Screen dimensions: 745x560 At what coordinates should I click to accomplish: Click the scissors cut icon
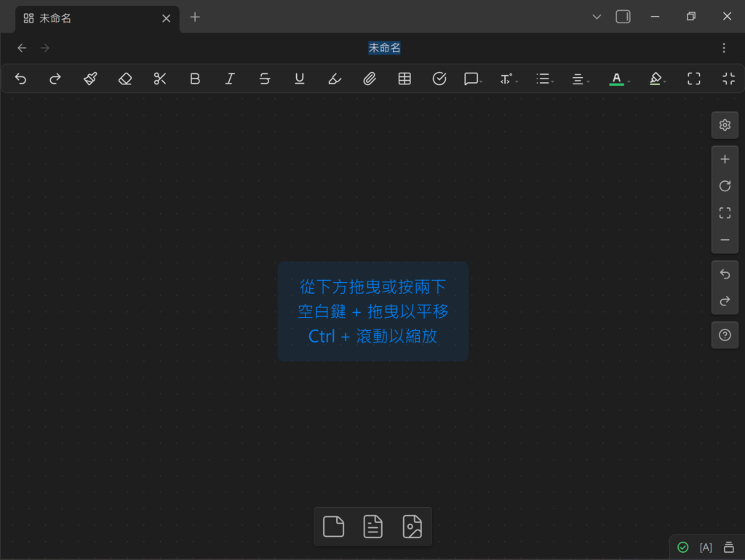click(160, 79)
